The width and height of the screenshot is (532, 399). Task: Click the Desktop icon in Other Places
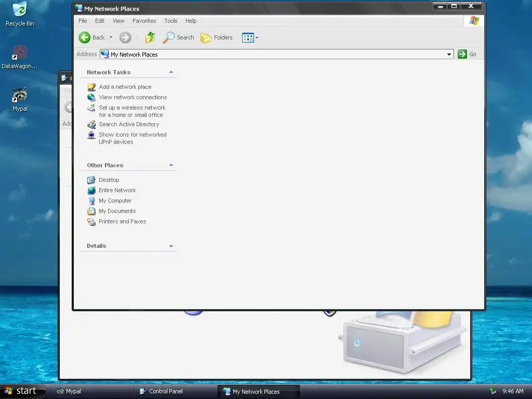click(91, 180)
